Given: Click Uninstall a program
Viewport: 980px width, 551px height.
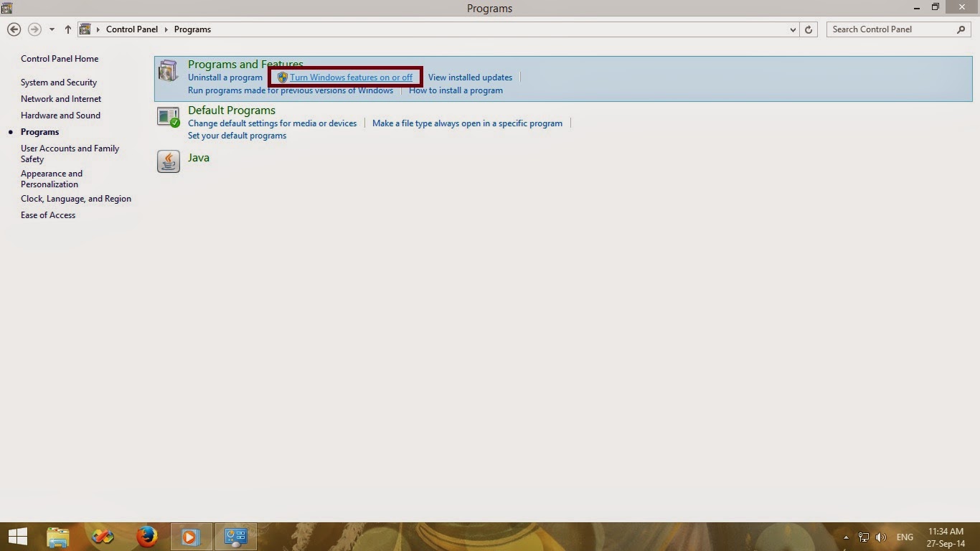Looking at the screenshot, I should point(225,77).
